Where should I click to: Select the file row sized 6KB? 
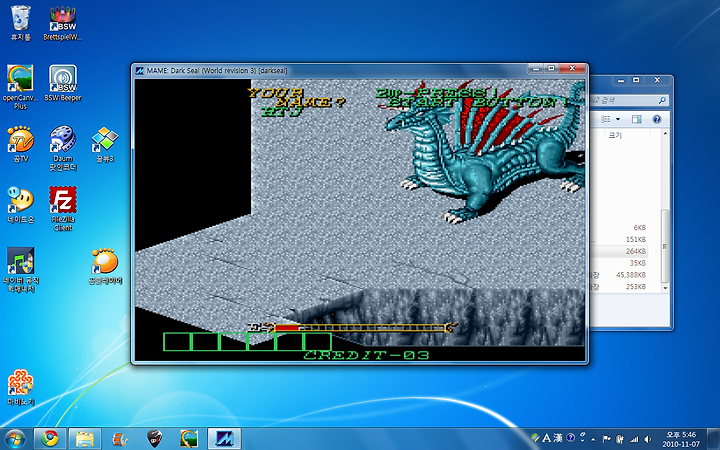pyautogui.click(x=619, y=227)
